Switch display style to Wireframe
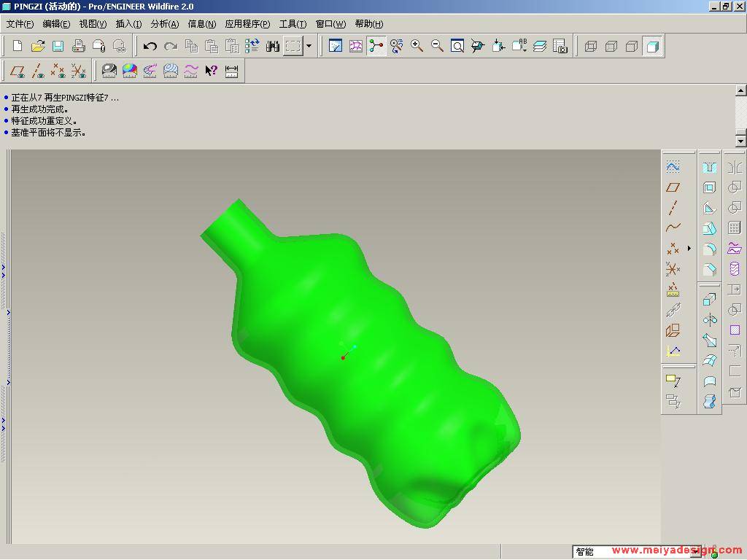 (x=591, y=46)
